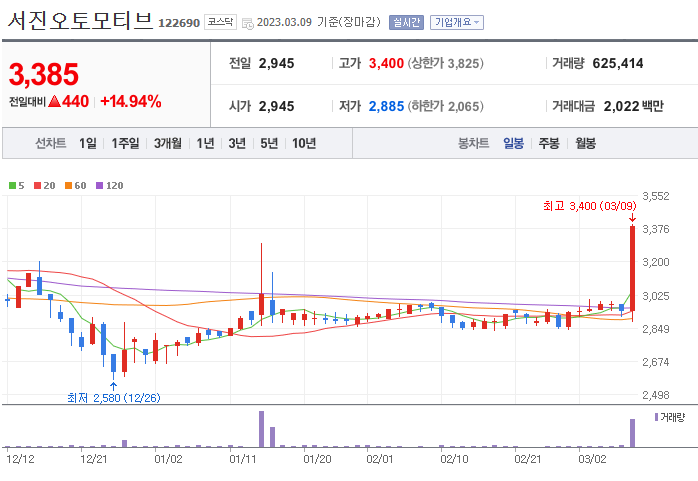Click the stock code 122690
The height and width of the screenshot is (481, 698).
pos(179,23)
